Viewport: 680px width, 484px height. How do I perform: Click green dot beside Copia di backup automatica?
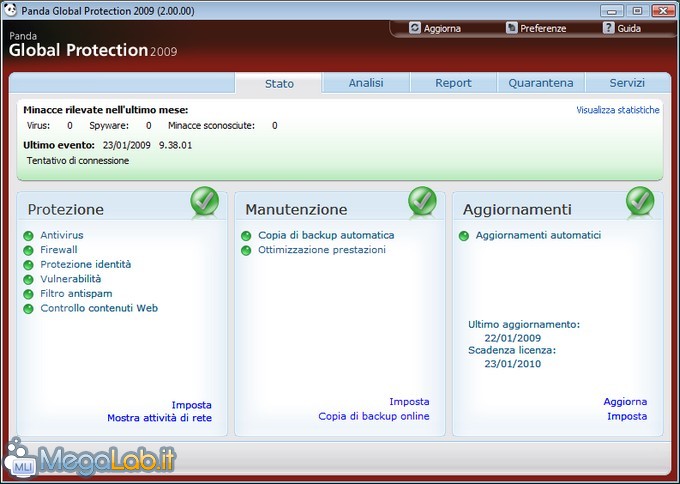(246, 236)
